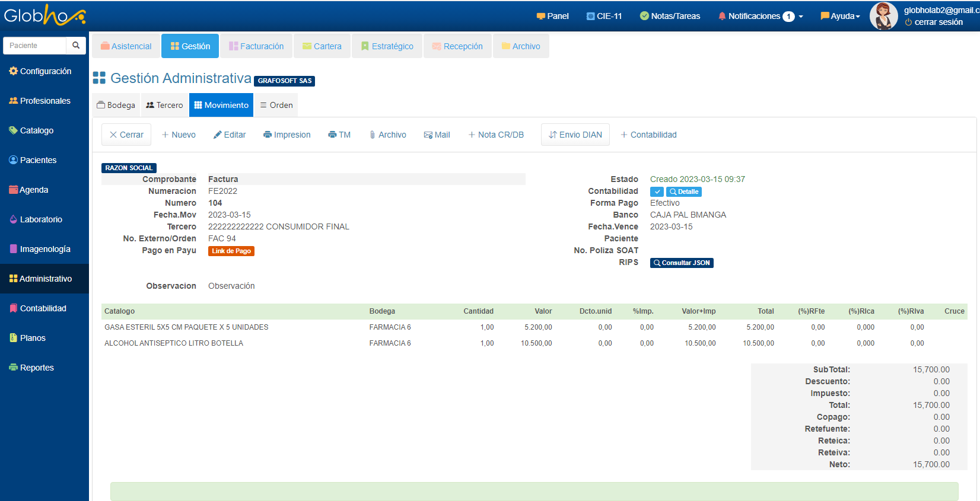Type in the Paciente search field

[x=34, y=46]
